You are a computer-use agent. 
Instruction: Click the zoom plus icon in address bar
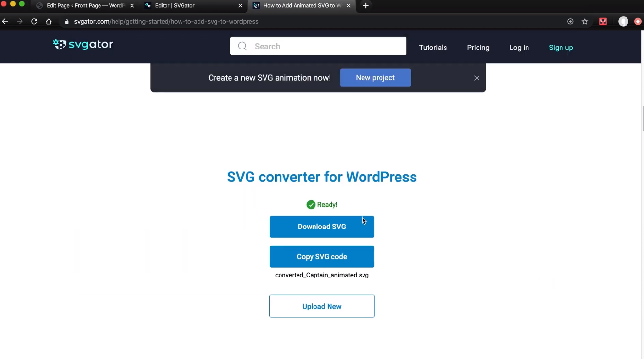[x=570, y=21]
